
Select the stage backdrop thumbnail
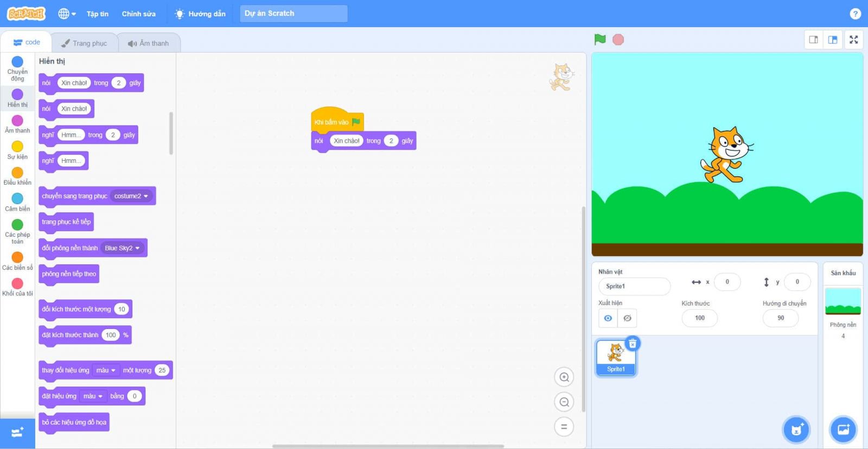(843, 301)
